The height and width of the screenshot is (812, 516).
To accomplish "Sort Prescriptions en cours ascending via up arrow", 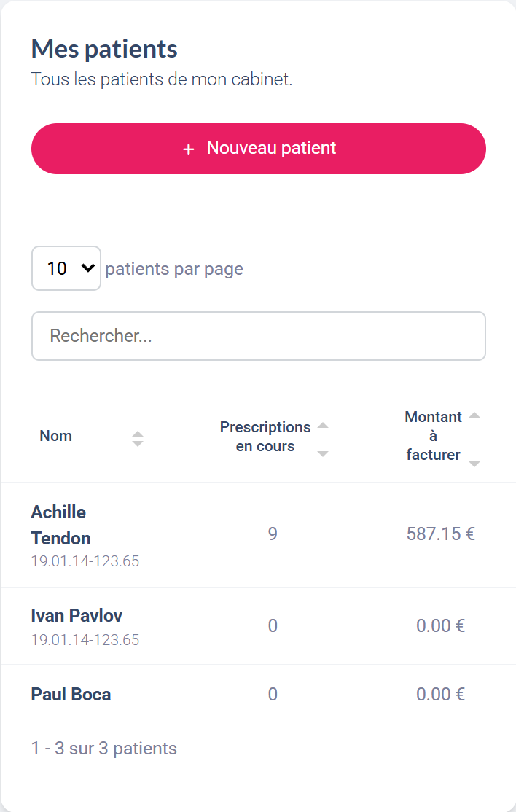I will point(324,425).
